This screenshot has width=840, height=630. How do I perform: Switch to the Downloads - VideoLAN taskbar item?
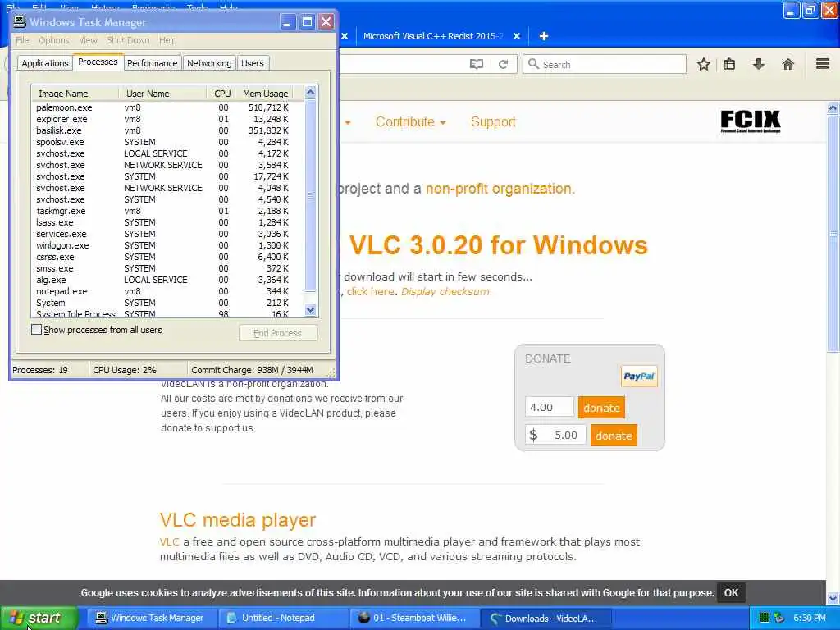[x=546, y=618]
